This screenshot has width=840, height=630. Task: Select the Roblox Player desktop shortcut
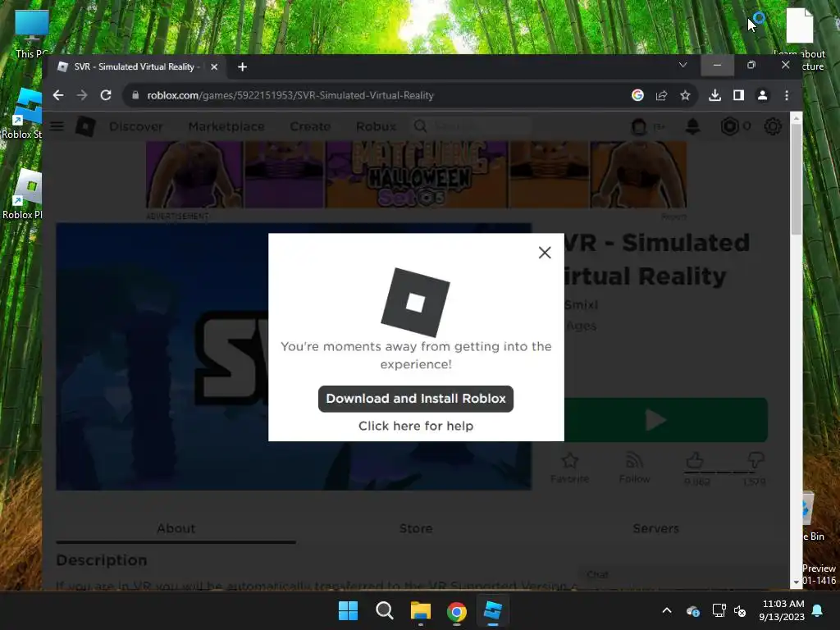(x=24, y=194)
